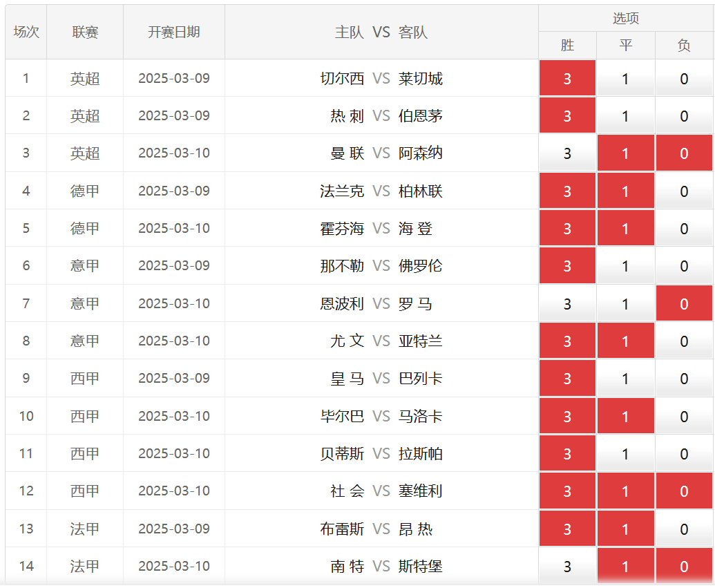Screen dimensions: 715x588
Task: Unselect draw option 1 for 南特 VS 斯特堡
Action: pos(626,566)
